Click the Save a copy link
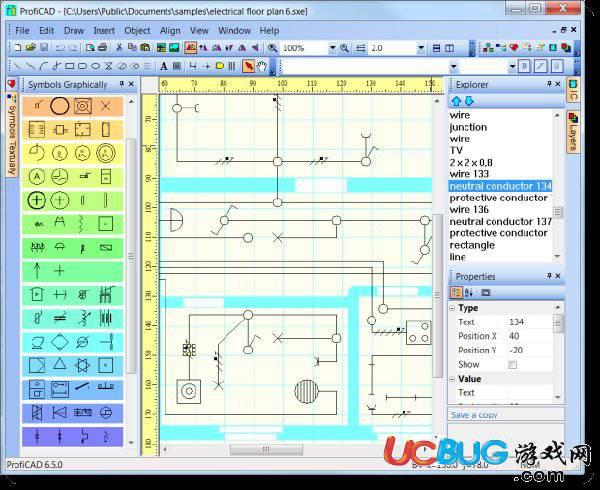Screen dimensions: 600x490 pos(474,415)
